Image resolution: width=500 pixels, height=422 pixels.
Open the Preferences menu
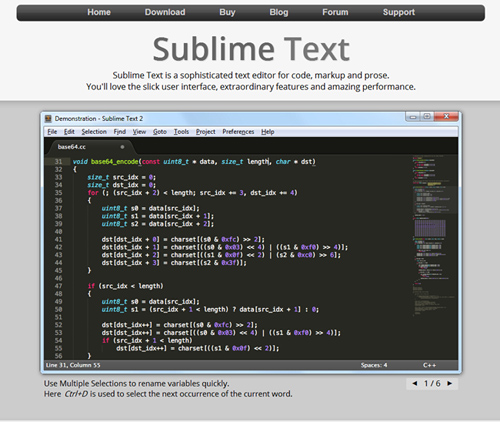238,132
